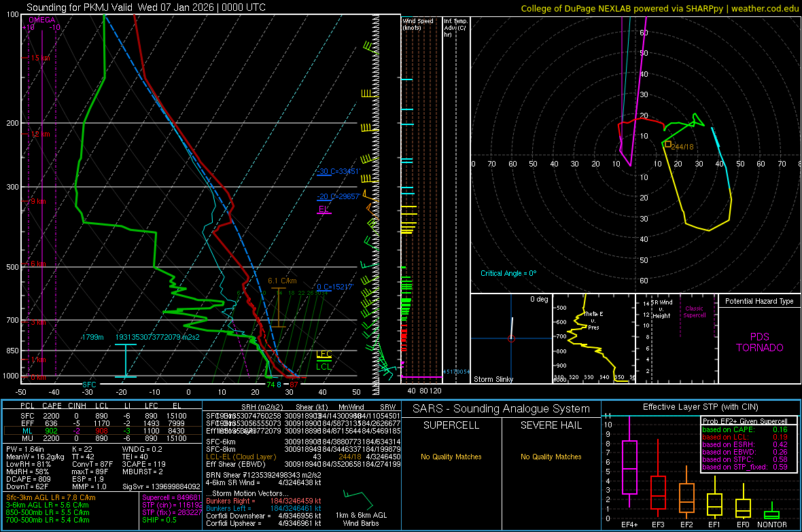Click the PW = 1.64in value
The width and height of the screenshot is (802, 532).
(25, 449)
